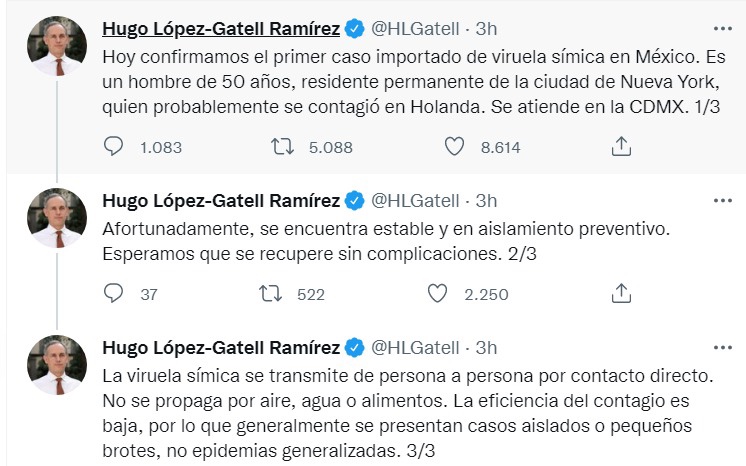Share the first tweet ending 1/3
Viewport: 746px width, 466px height.
click(x=620, y=147)
